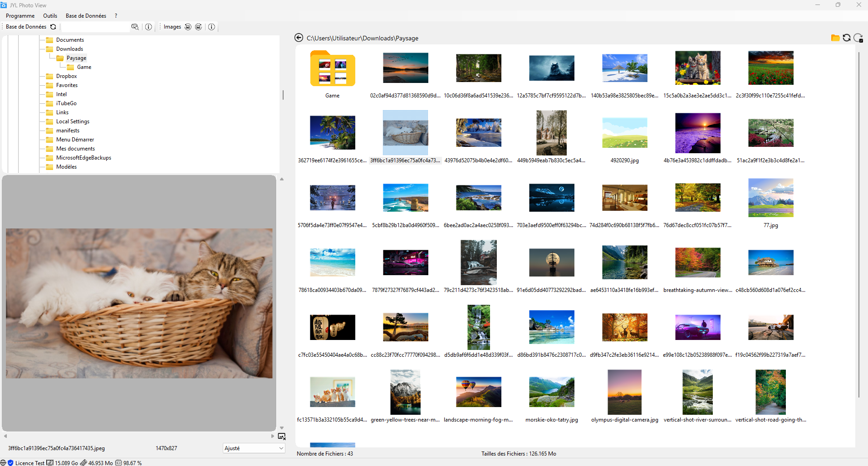Click the database image search icon
This screenshot has width=868, height=466.
[x=135, y=27]
